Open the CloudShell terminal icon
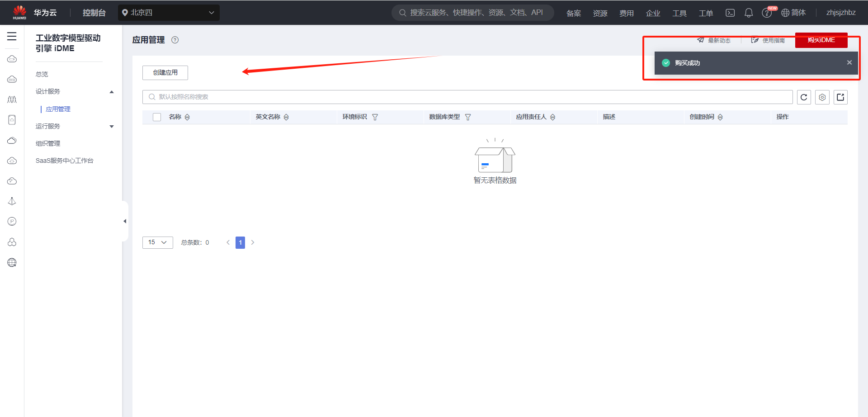The width and height of the screenshot is (868, 417). click(730, 13)
